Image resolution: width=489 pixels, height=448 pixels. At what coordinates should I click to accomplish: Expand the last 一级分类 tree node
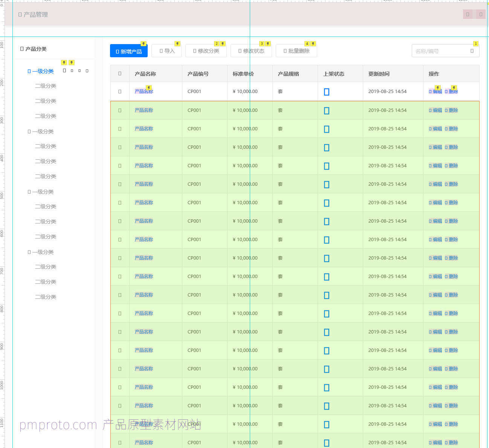click(29, 252)
